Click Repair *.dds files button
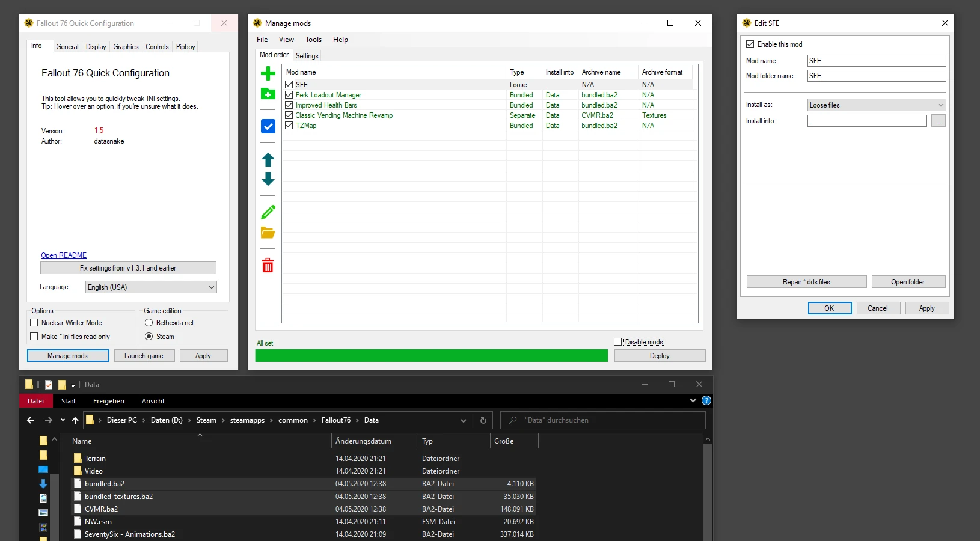Viewport: 980px width, 541px height. point(806,282)
